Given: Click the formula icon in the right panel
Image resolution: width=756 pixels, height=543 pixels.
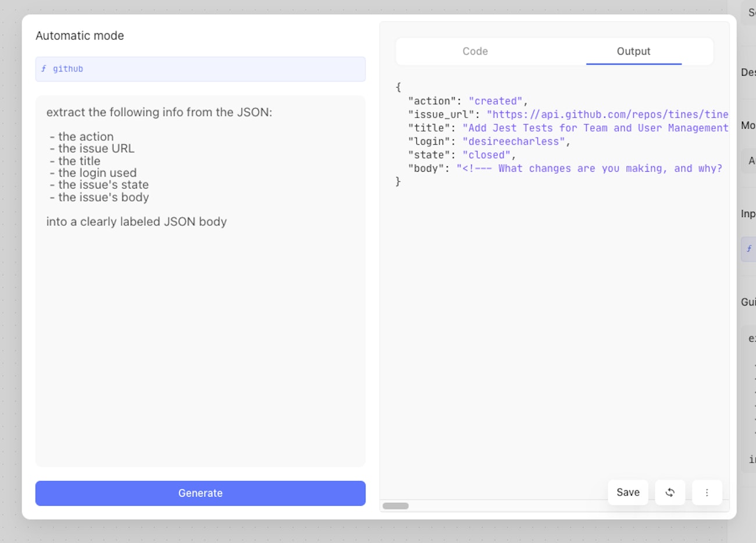Looking at the screenshot, I should [x=749, y=249].
